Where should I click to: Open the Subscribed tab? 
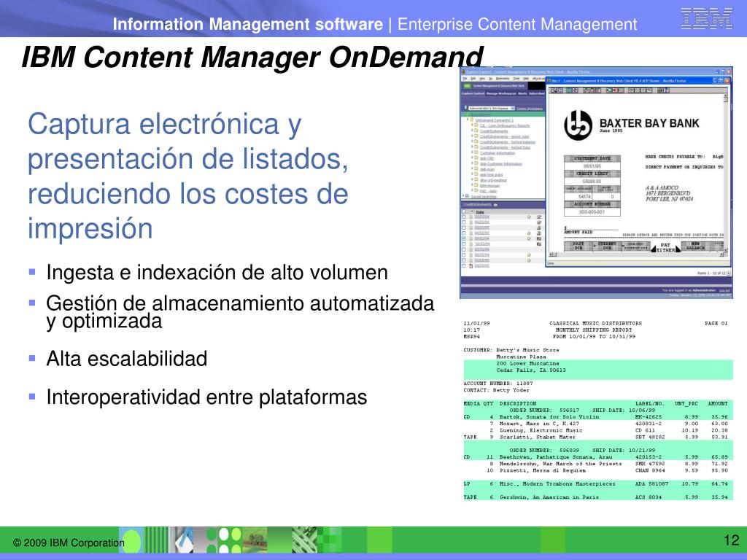[537, 94]
